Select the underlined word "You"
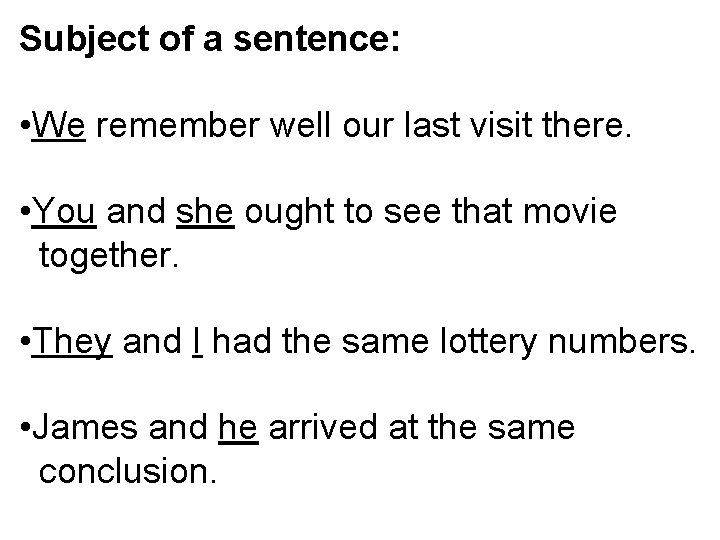This screenshot has height=540, width=720. coord(66,214)
